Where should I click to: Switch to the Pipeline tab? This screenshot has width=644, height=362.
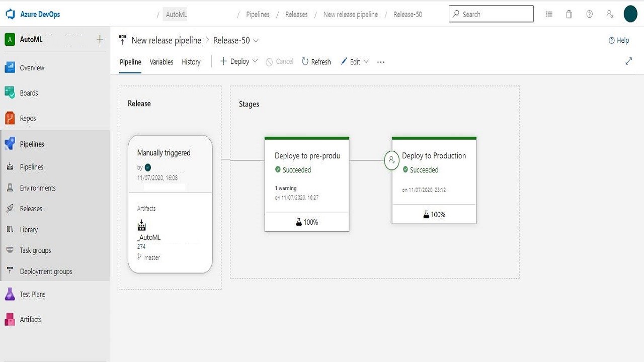pyautogui.click(x=130, y=62)
